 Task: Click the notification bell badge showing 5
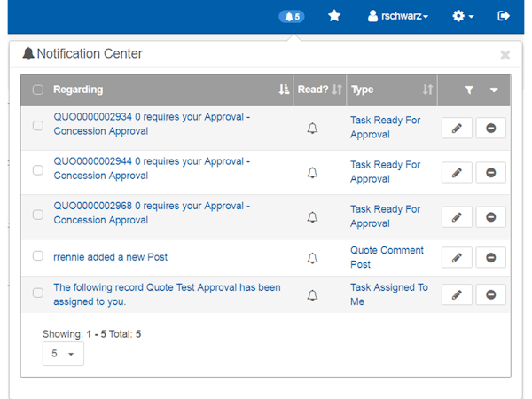coord(291,16)
